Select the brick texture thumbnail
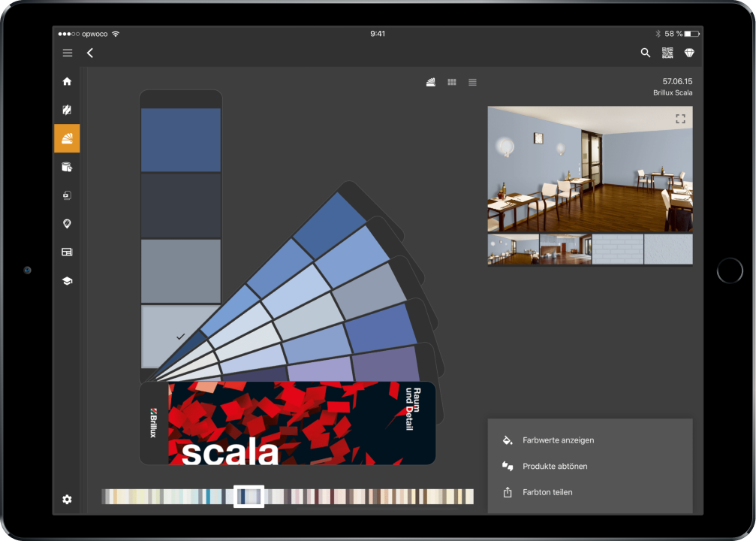 tap(618, 249)
